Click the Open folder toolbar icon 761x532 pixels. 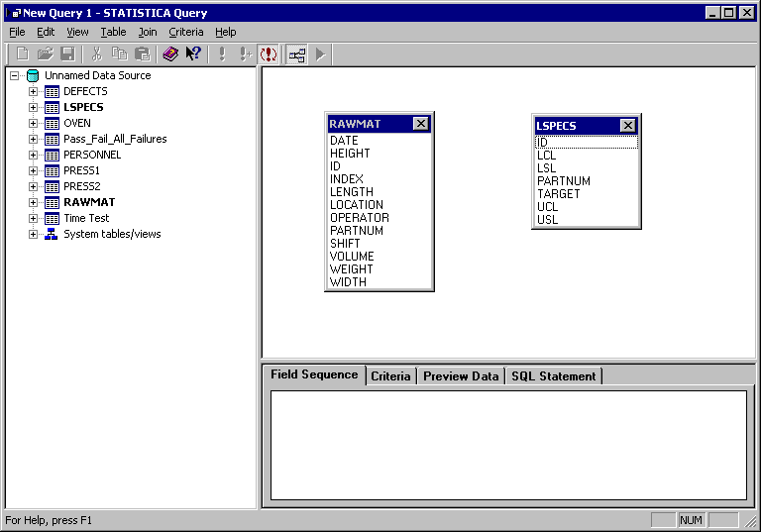coord(46,54)
